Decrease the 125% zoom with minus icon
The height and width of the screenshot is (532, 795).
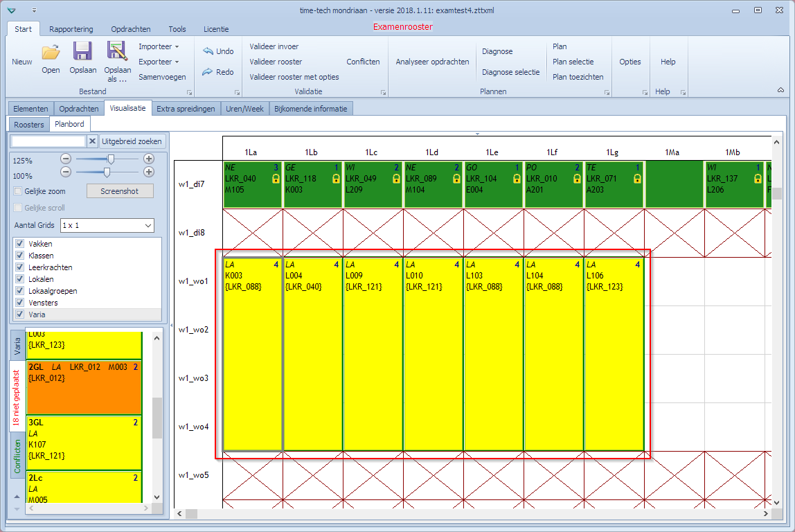[x=65, y=159]
